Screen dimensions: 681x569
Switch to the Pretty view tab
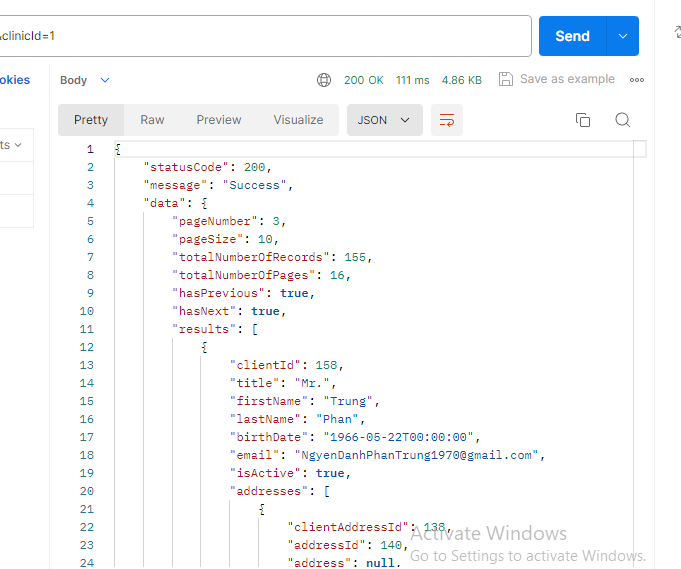[x=91, y=120]
